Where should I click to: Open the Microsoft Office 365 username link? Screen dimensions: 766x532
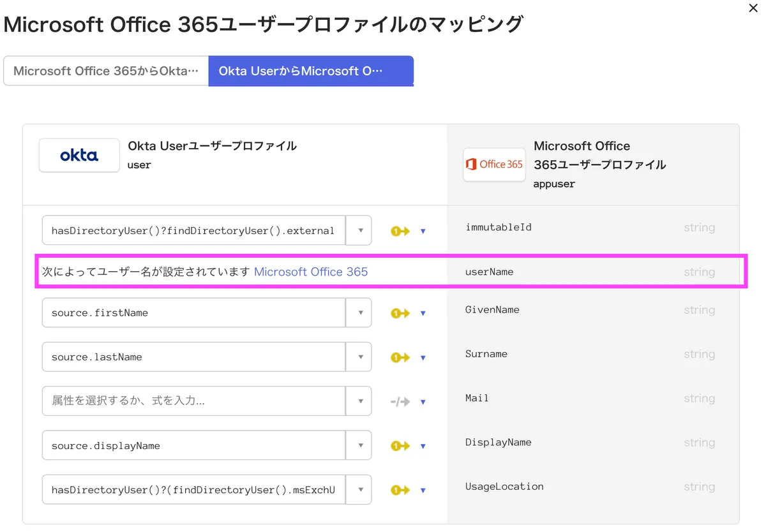pyautogui.click(x=311, y=272)
